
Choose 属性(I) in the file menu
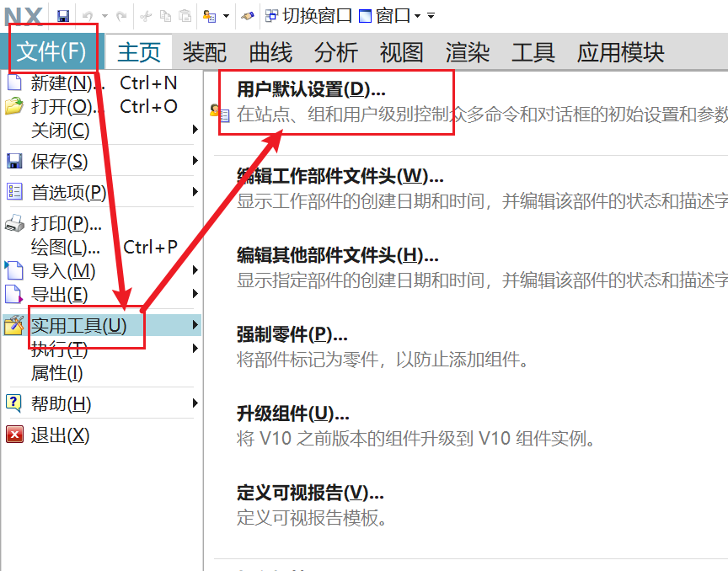101,372
